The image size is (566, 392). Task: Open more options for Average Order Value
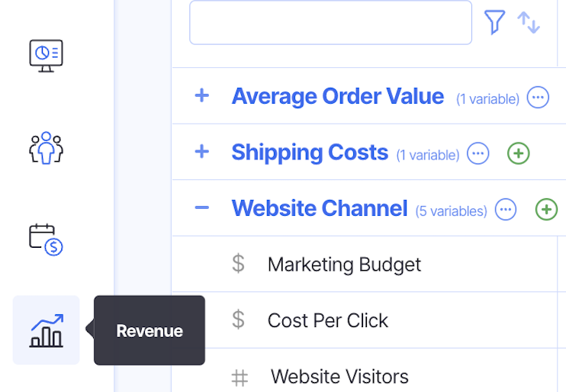(538, 98)
